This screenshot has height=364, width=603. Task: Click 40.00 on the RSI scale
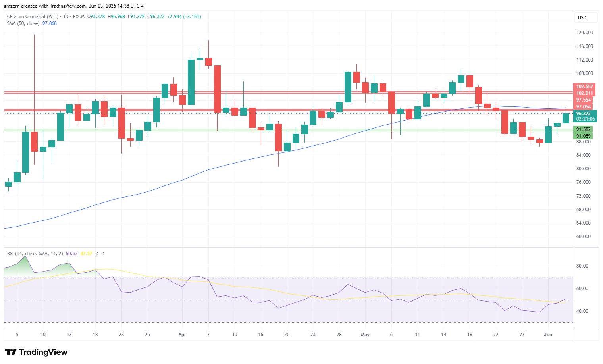582,311
